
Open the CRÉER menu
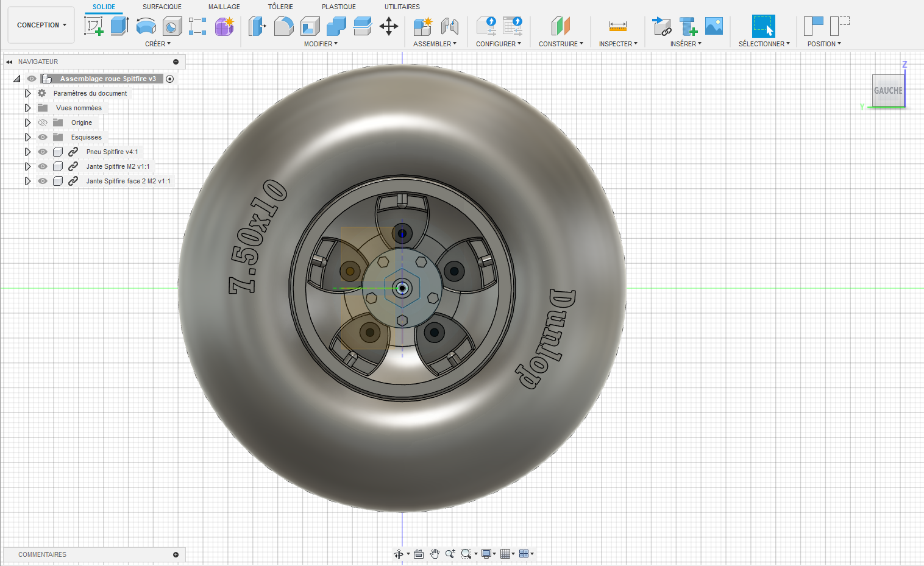point(158,44)
